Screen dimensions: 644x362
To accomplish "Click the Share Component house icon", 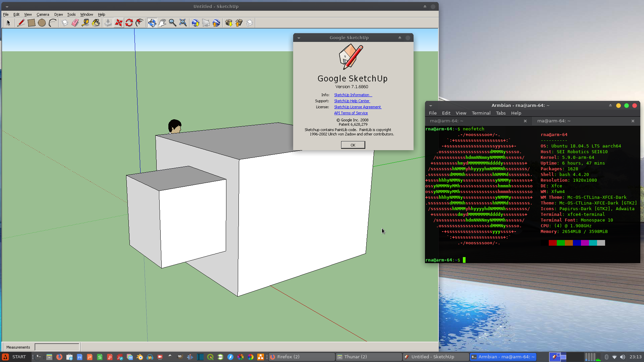I will tap(249, 23).
